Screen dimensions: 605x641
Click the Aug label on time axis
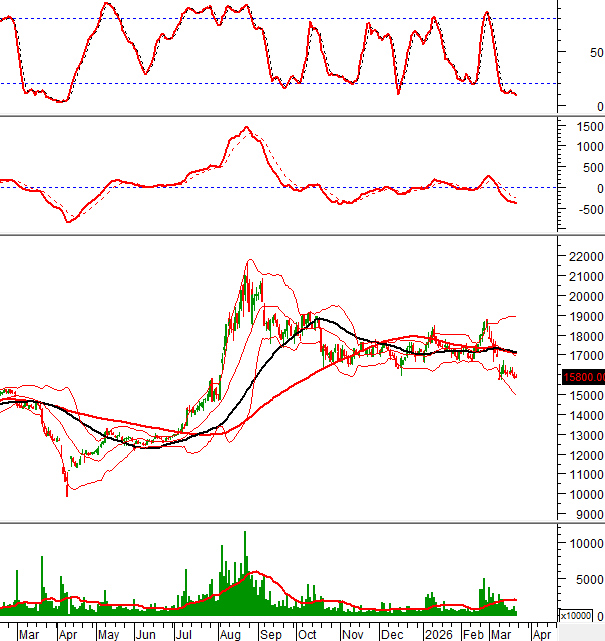coord(229,633)
